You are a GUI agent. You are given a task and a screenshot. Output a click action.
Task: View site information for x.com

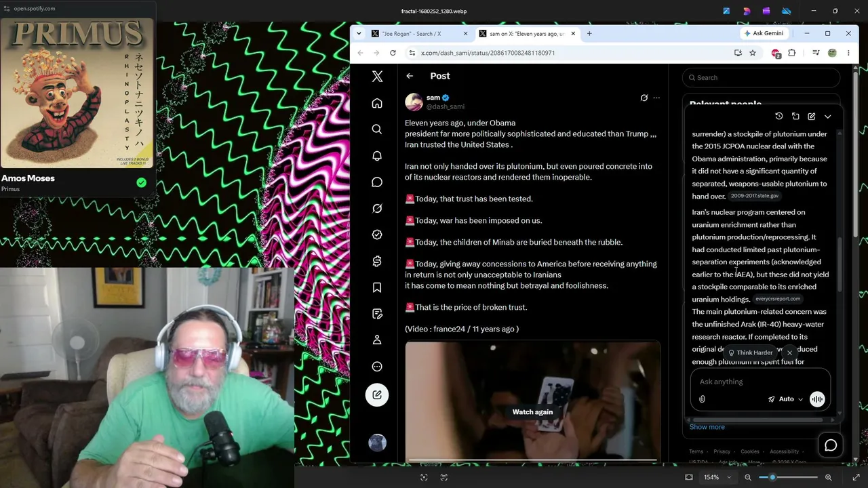[x=412, y=53]
